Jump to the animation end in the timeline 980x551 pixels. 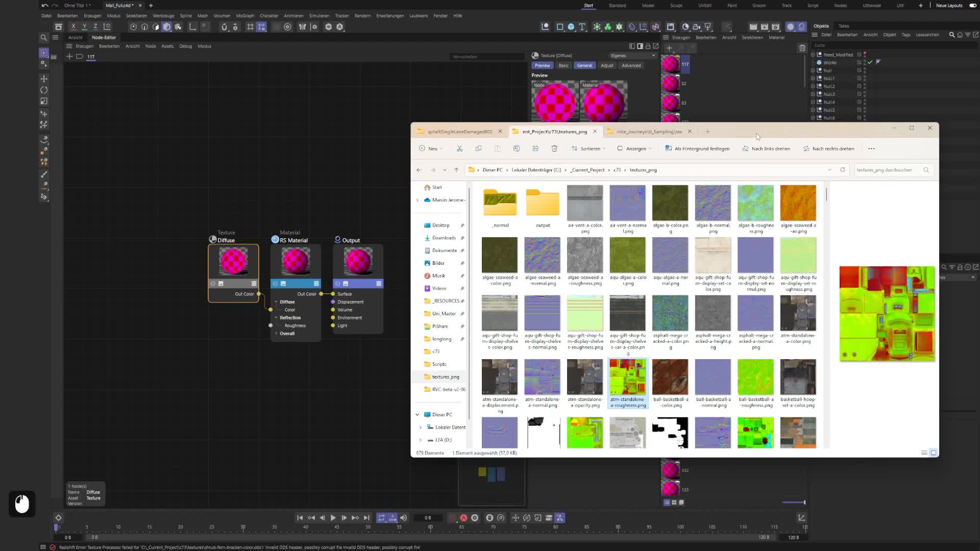pos(366,518)
